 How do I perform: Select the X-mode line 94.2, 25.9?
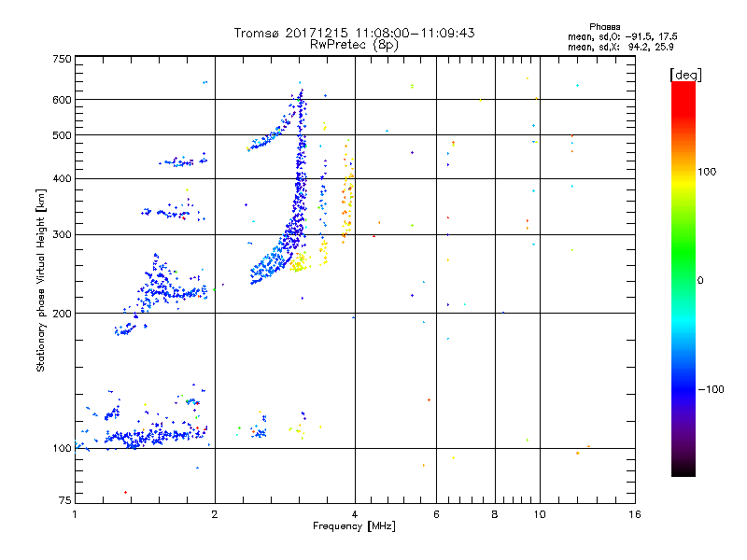[620, 47]
